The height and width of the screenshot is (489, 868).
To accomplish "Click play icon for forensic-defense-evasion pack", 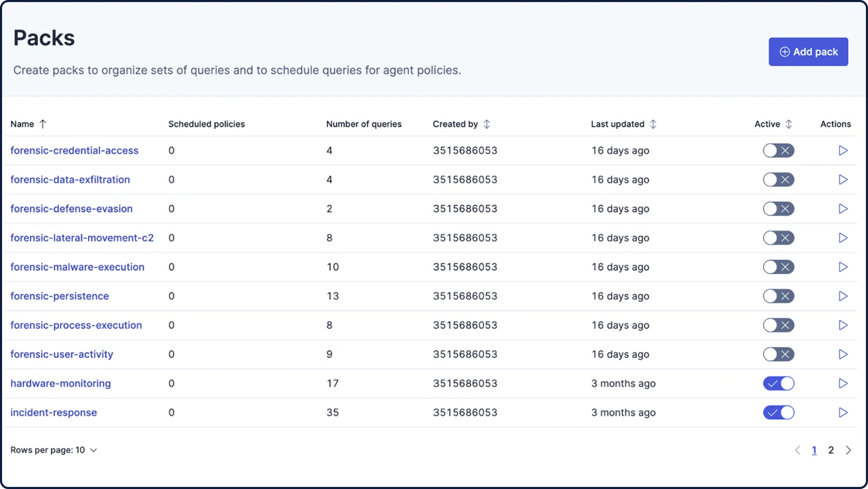I will point(843,209).
